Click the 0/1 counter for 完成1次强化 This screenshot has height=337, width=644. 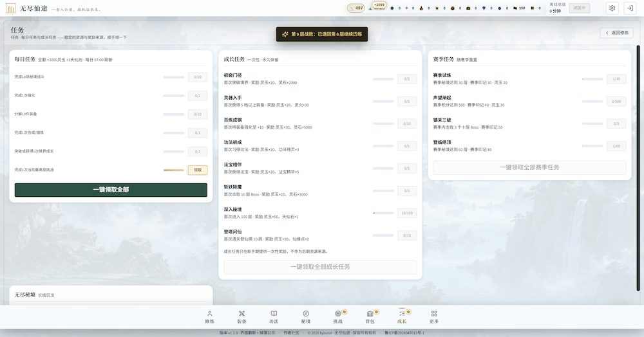pyautogui.click(x=198, y=96)
